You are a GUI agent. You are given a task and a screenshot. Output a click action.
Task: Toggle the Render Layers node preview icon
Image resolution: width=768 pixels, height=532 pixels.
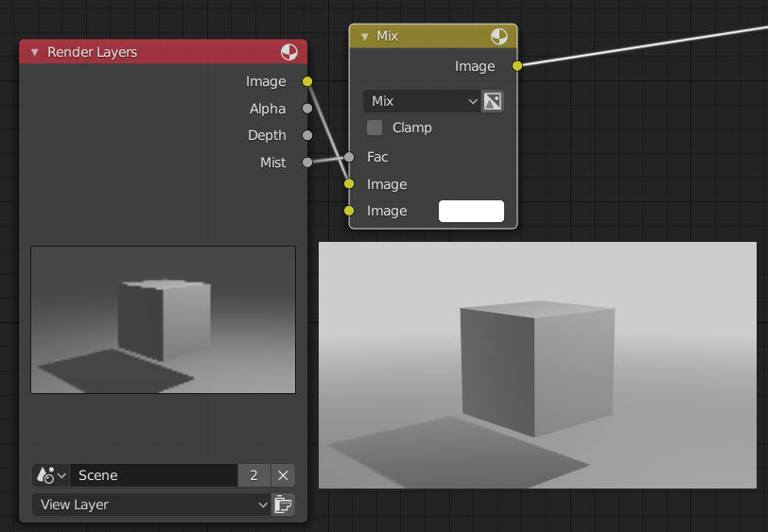(x=289, y=52)
